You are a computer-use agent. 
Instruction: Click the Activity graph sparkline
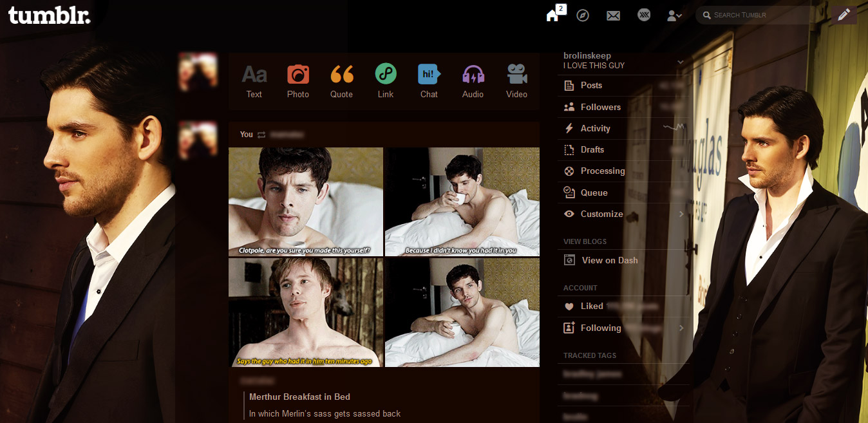point(674,127)
